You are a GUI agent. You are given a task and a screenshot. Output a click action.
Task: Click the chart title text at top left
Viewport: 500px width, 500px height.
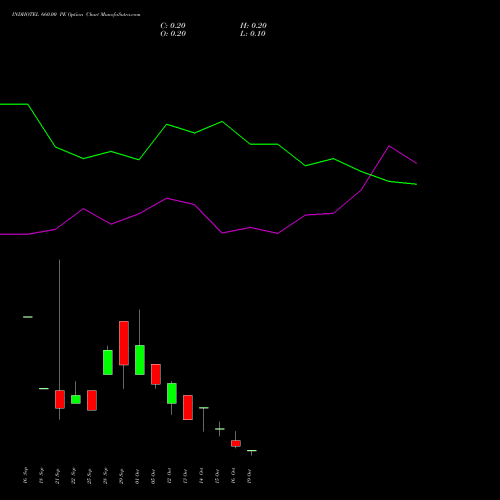76,15
